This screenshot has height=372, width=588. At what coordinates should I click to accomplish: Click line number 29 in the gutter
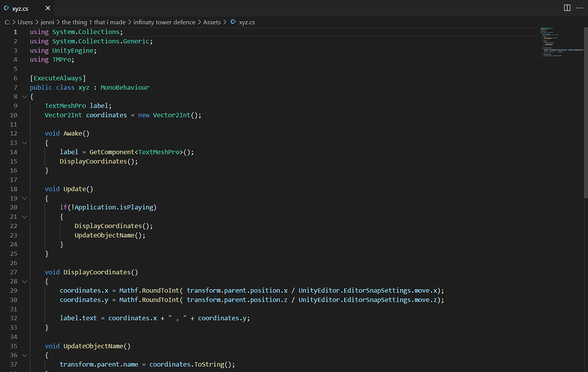tap(14, 290)
